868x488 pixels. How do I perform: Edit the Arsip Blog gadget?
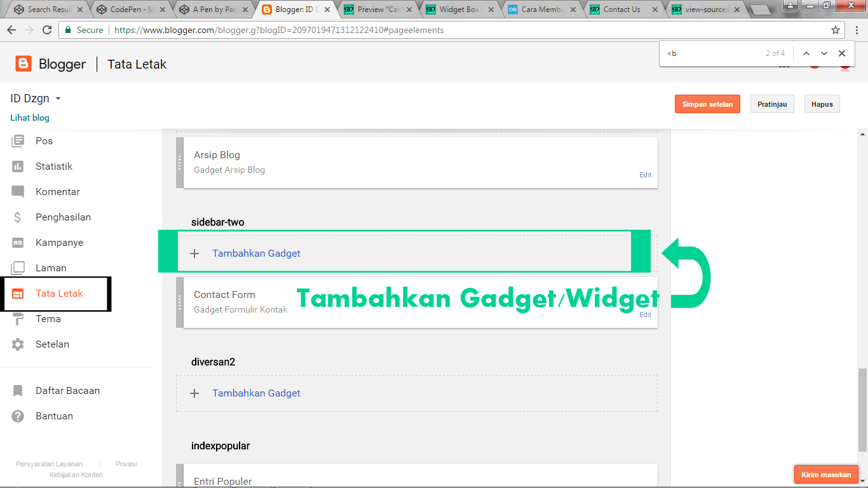645,175
